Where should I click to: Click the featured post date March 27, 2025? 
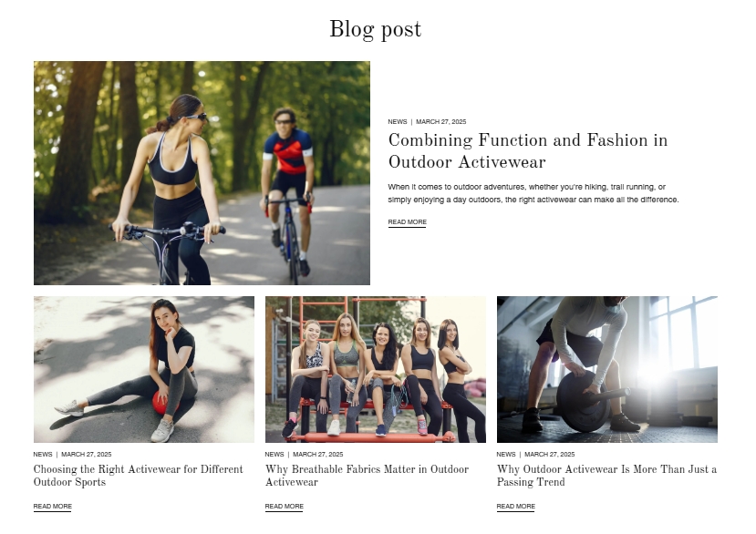[x=440, y=121]
